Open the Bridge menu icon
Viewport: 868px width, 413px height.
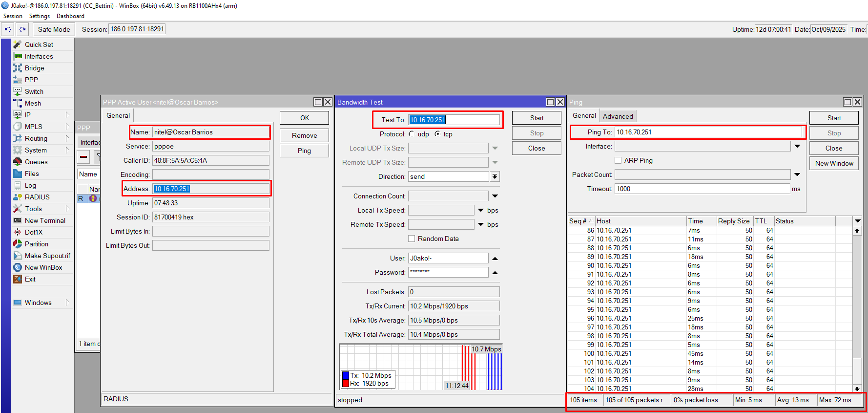[x=18, y=68]
